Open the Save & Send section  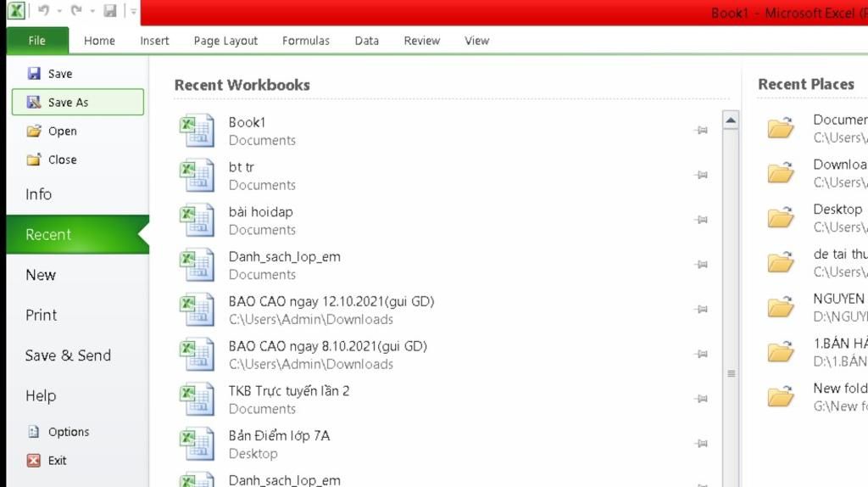(x=77, y=355)
